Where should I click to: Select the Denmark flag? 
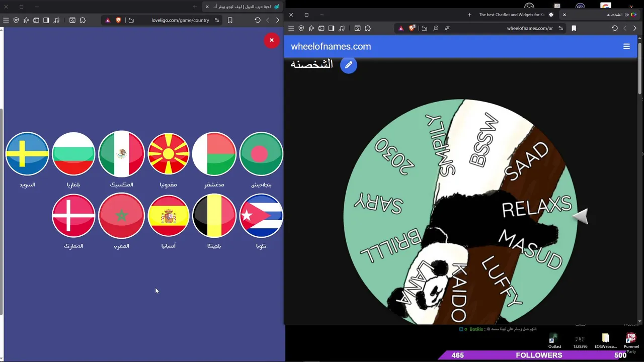click(x=73, y=216)
